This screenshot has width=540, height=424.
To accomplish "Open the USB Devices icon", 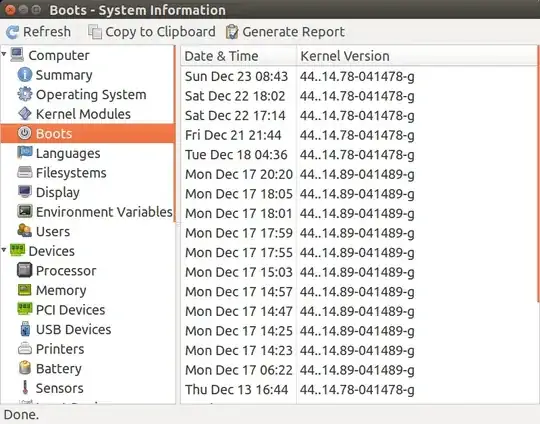I will [25, 329].
